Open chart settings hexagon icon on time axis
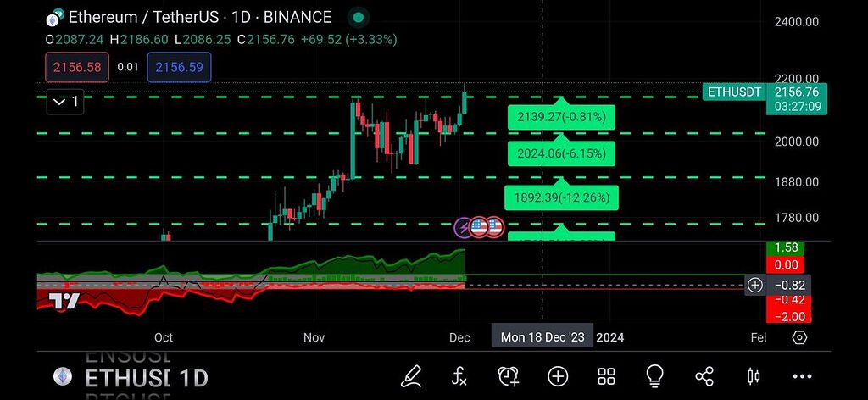This screenshot has height=400, width=868. coord(799,337)
